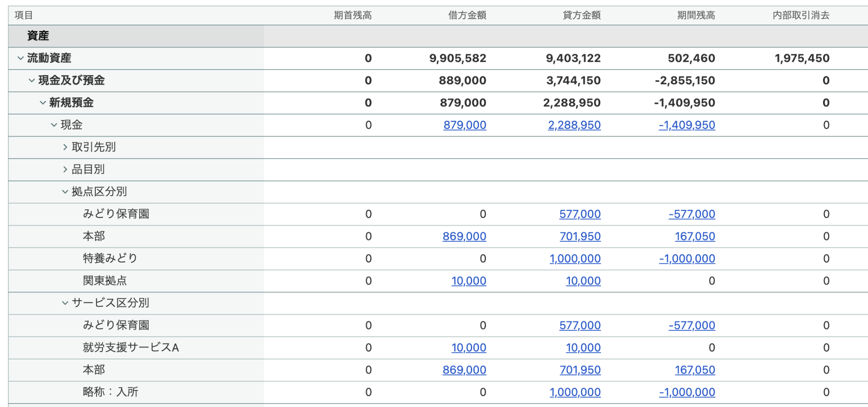The image size is (868, 407).
Task: Open 就労支援サービスA credit amount 10,000
Action: coord(583,348)
